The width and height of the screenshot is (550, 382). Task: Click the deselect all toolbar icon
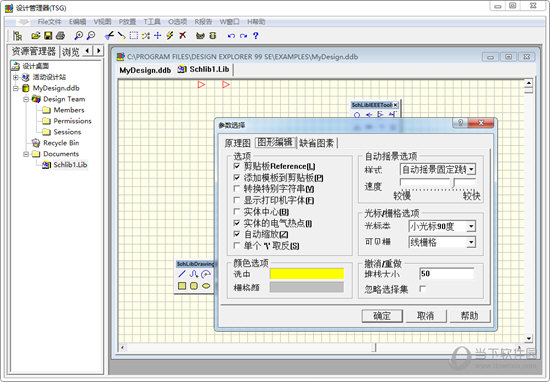[x=146, y=35]
